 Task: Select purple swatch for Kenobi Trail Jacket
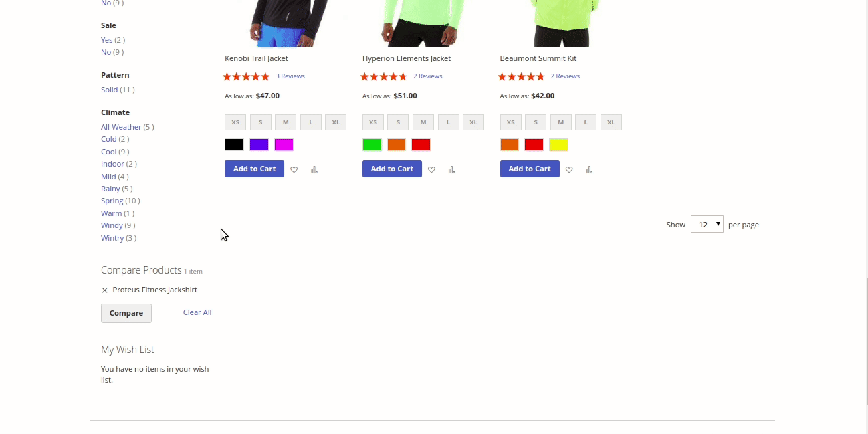(x=259, y=145)
